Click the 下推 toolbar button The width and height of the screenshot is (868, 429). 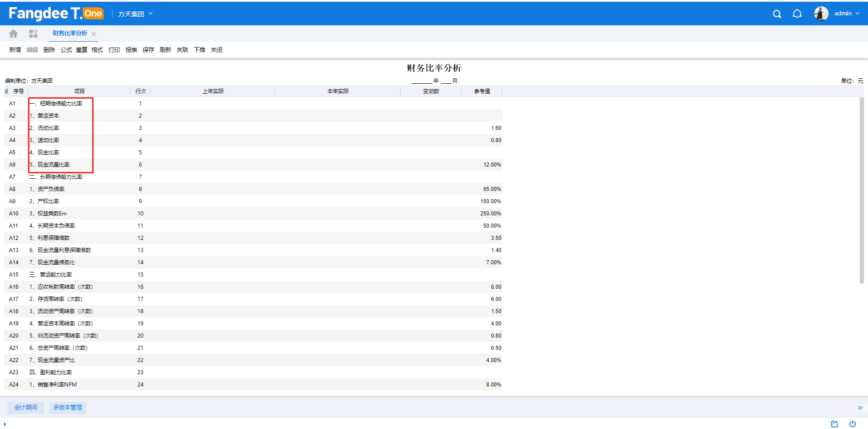(199, 50)
